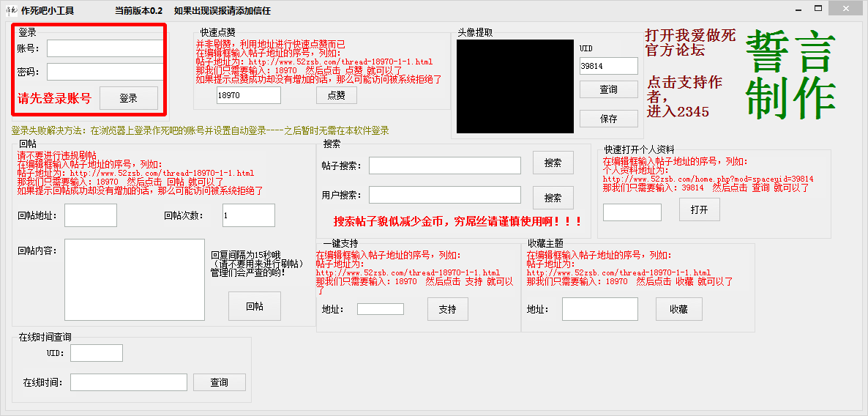Click the 回帖内容 text area
This screenshot has width=868, height=416.
tap(135, 280)
